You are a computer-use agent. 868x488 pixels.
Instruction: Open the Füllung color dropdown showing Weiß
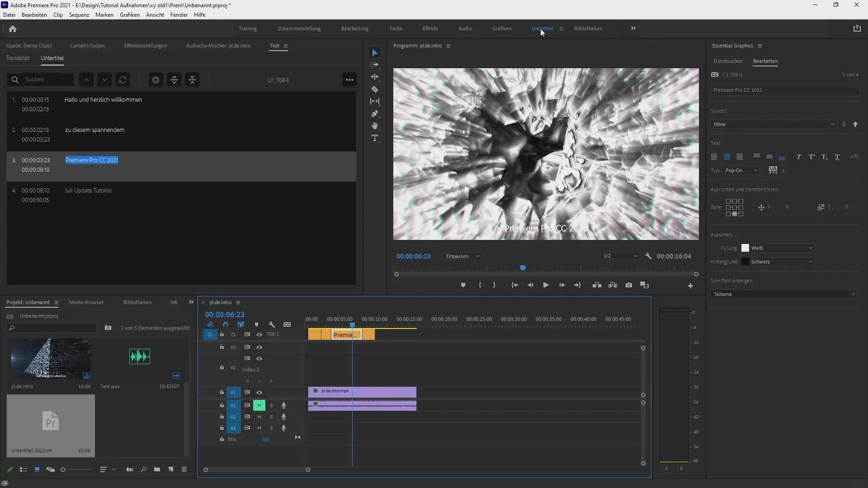tap(783, 248)
